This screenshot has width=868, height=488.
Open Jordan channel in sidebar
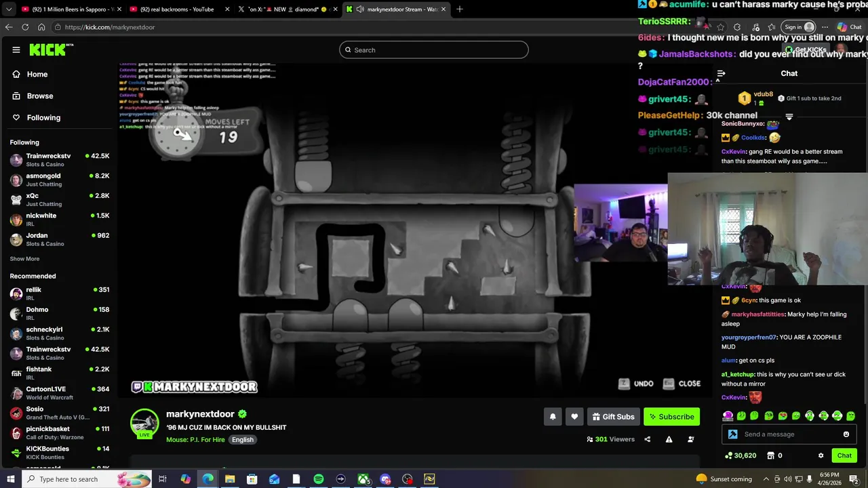60,239
